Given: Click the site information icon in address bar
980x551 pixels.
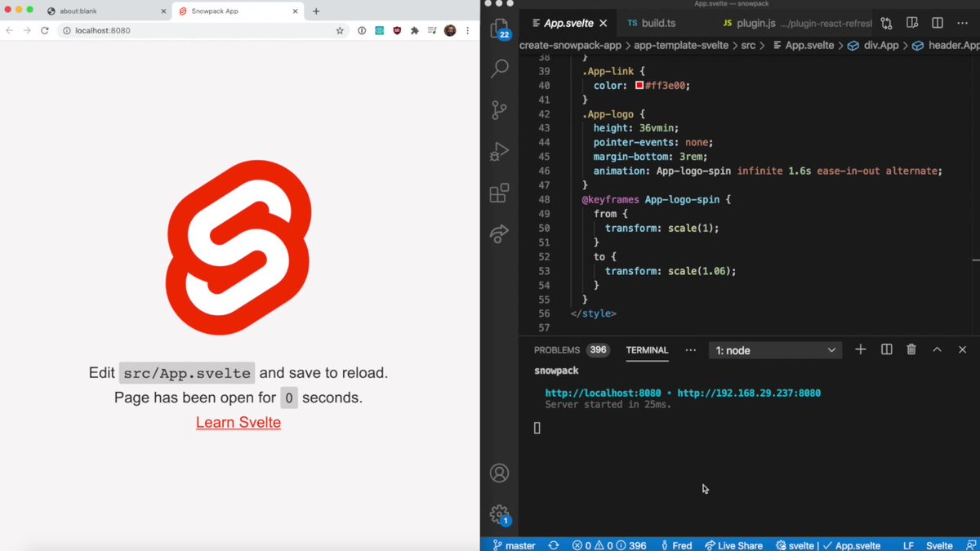Looking at the screenshot, I should tap(67, 30).
